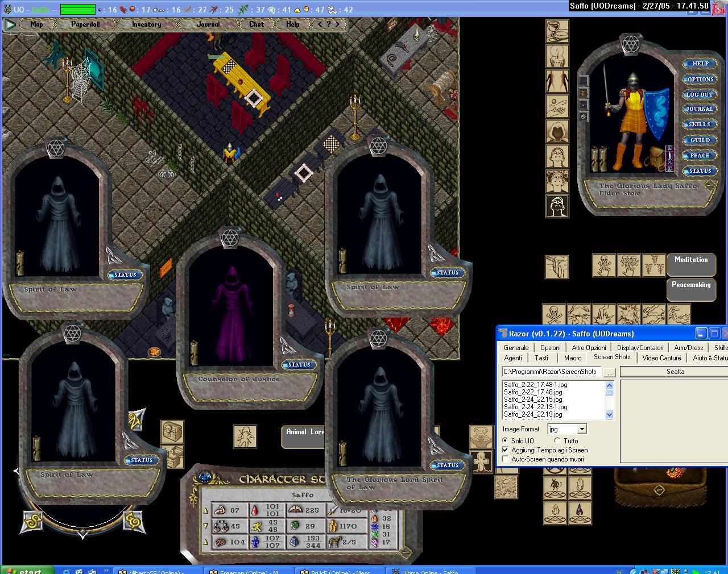Toggle the intelligence stat lock arrow
Viewport: 728px width, 574px height.
point(206,542)
